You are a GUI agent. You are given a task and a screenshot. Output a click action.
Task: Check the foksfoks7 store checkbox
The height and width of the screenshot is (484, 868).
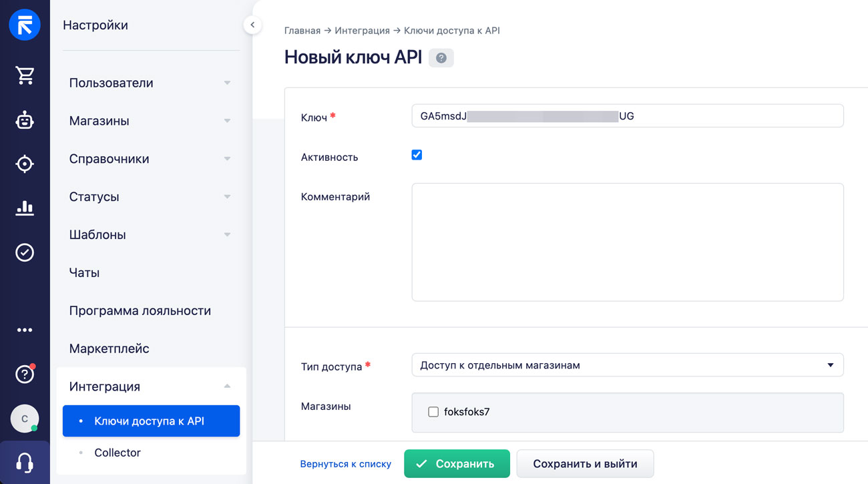pyautogui.click(x=433, y=412)
